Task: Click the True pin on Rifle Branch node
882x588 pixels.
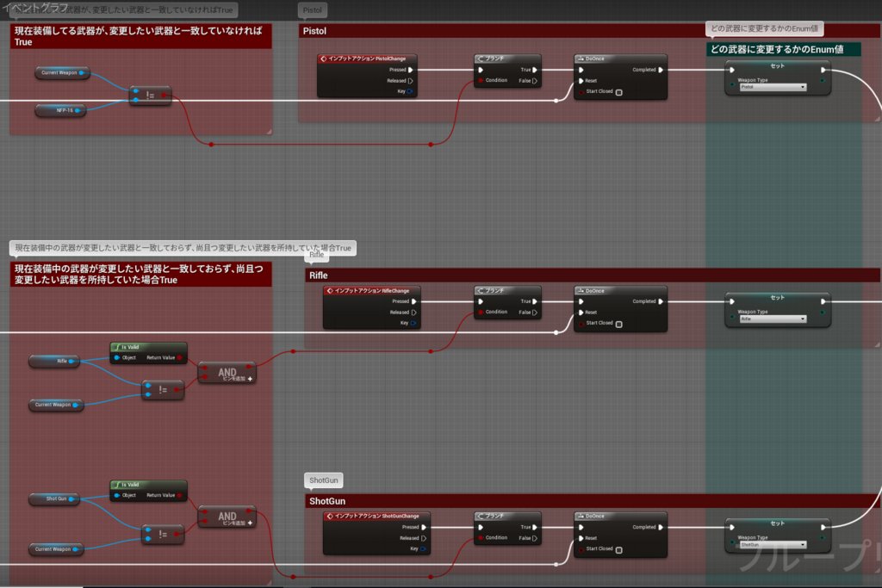Action: click(x=534, y=301)
